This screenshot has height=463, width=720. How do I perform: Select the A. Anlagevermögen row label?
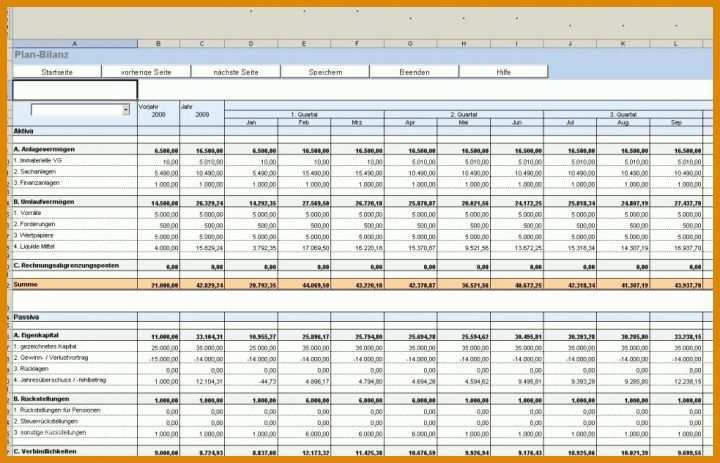coord(44,149)
